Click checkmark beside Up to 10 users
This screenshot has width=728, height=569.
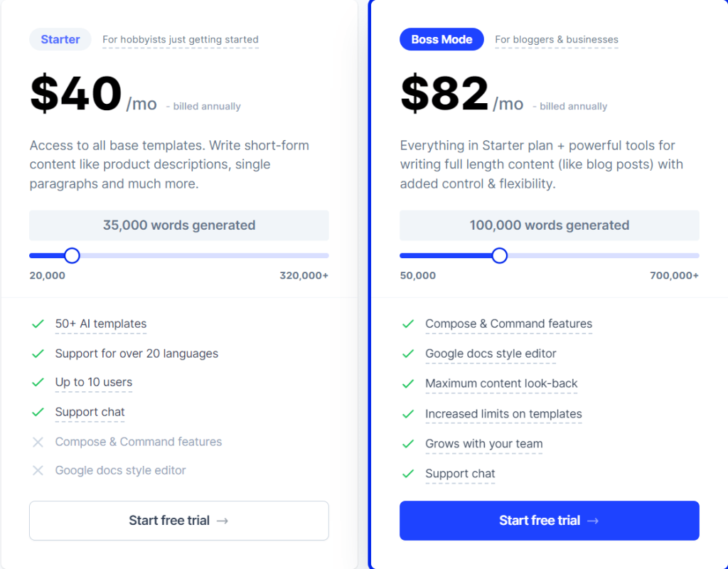coord(38,383)
